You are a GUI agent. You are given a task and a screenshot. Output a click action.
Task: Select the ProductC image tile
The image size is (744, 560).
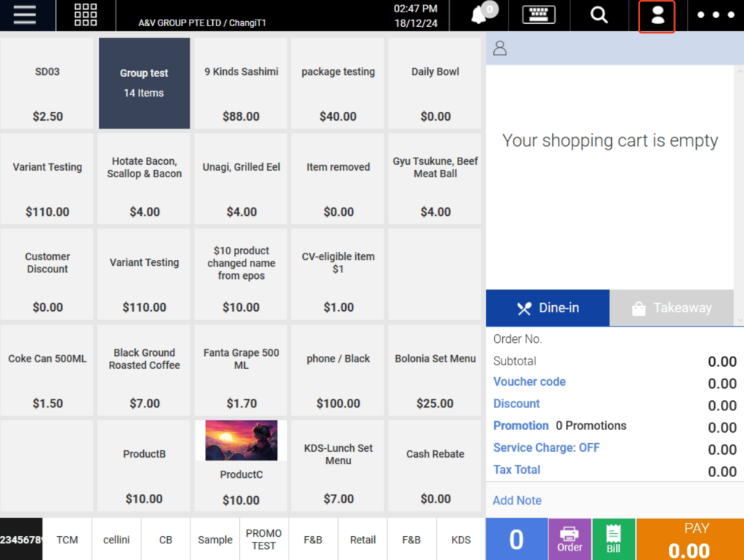tap(240, 440)
